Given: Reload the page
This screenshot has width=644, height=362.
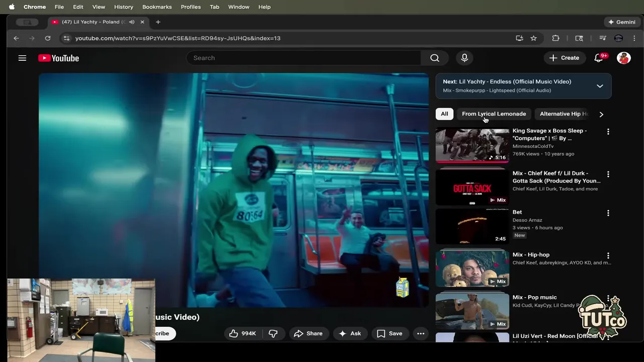Looking at the screenshot, I should tap(47, 38).
